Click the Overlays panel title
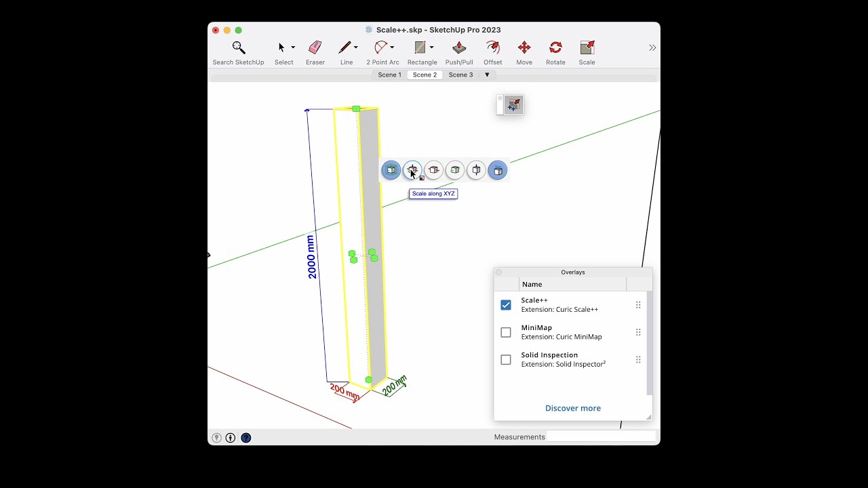 pyautogui.click(x=573, y=272)
